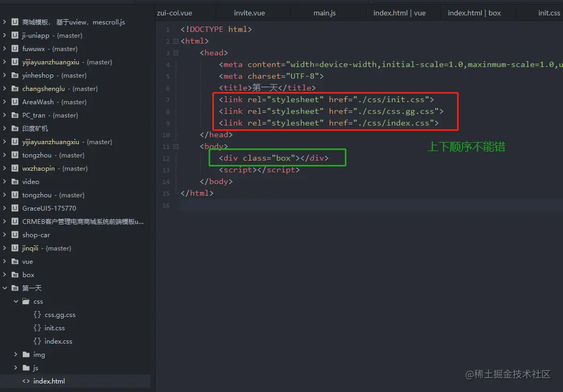Click the vue folder icon
The height and width of the screenshot is (392, 563).
click(x=15, y=261)
